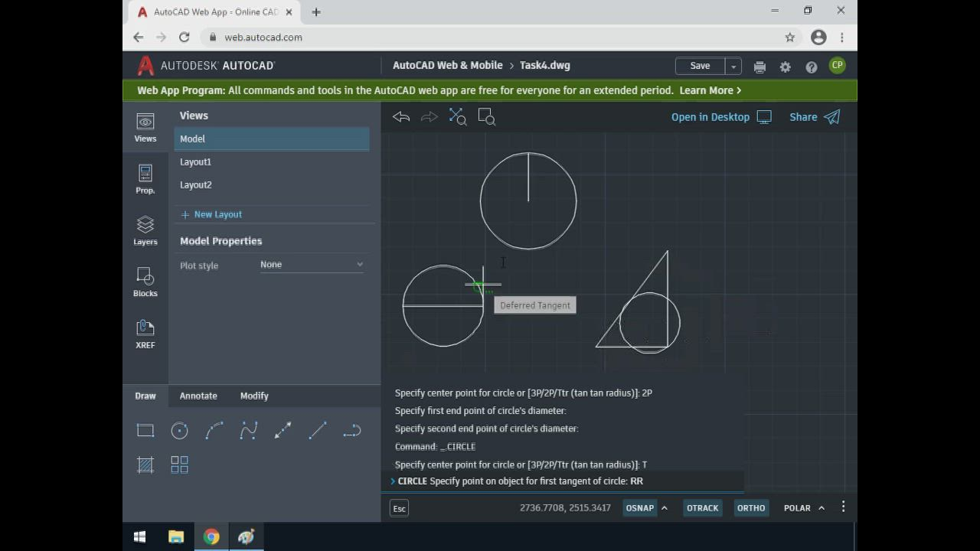Open the Prop. panel in sidebar
980x551 pixels.
[145, 179]
